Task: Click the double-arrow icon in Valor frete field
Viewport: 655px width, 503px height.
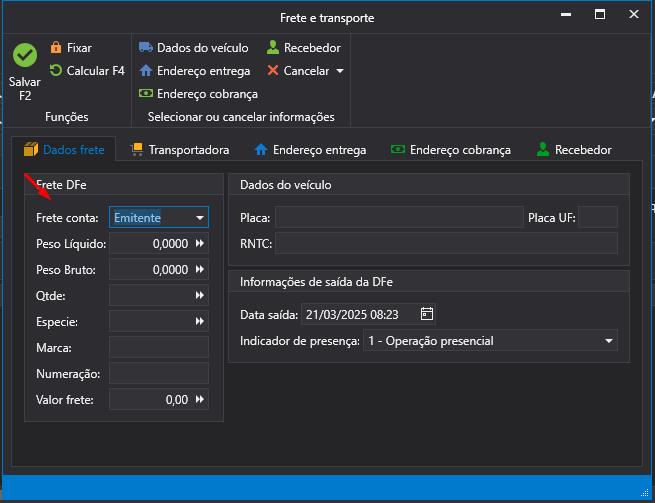Action: tap(200, 399)
